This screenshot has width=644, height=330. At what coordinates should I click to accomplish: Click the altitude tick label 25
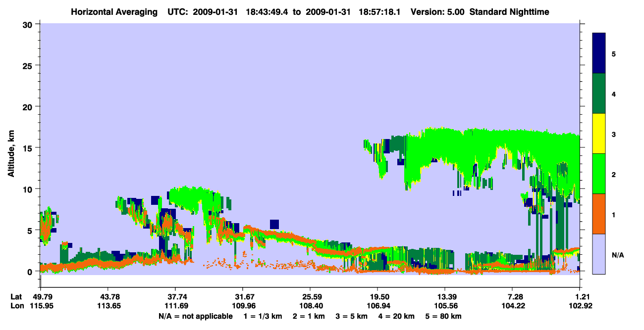[x=28, y=65]
